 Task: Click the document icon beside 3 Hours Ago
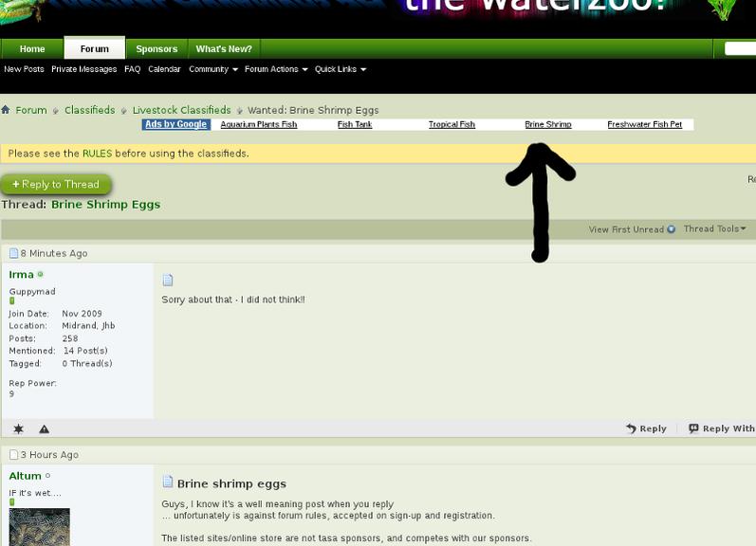click(14, 455)
